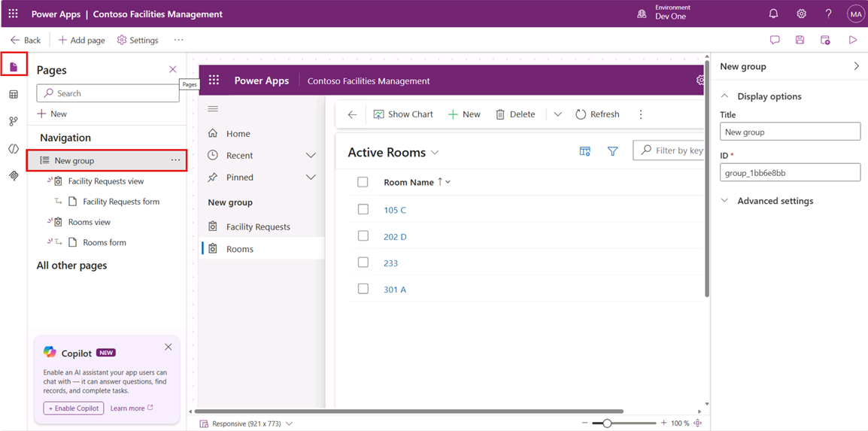The image size is (868, 431).
Task: Open the Automation flow rail icon
Action: [14, 121]
